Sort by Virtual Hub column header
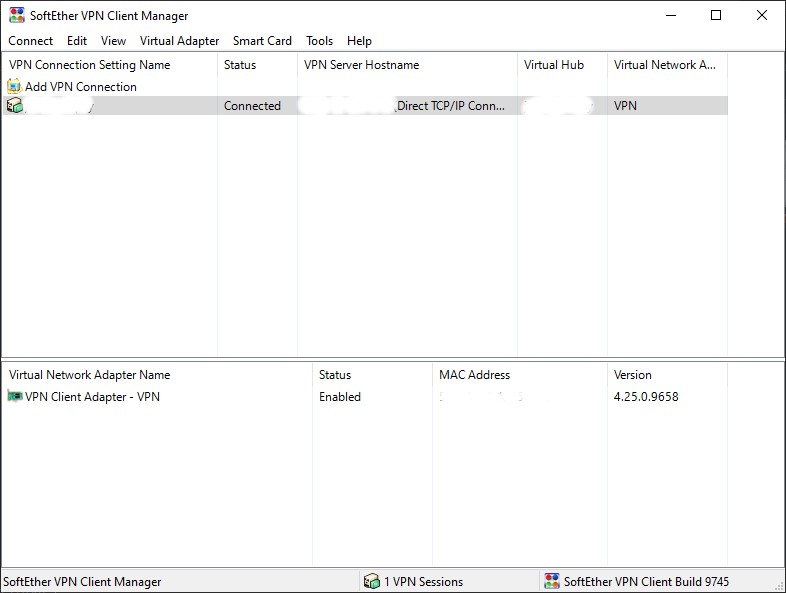 click(x=562, y=65)
